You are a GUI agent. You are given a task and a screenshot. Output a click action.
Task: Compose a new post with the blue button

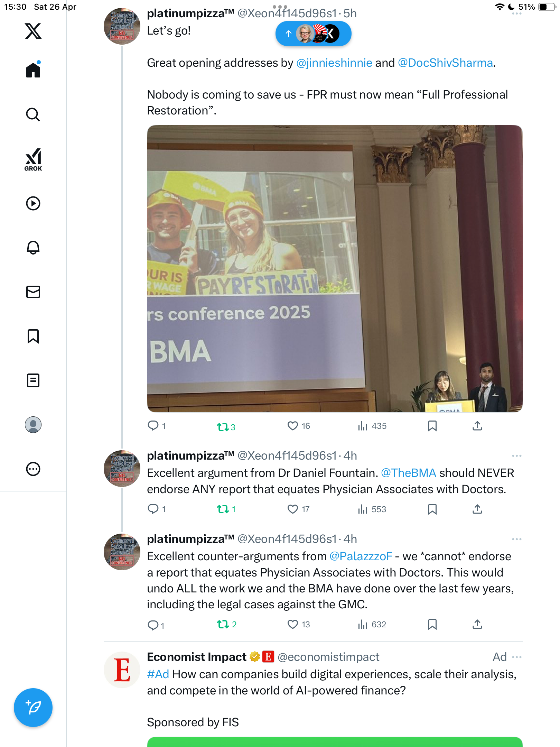pos(33,708)
